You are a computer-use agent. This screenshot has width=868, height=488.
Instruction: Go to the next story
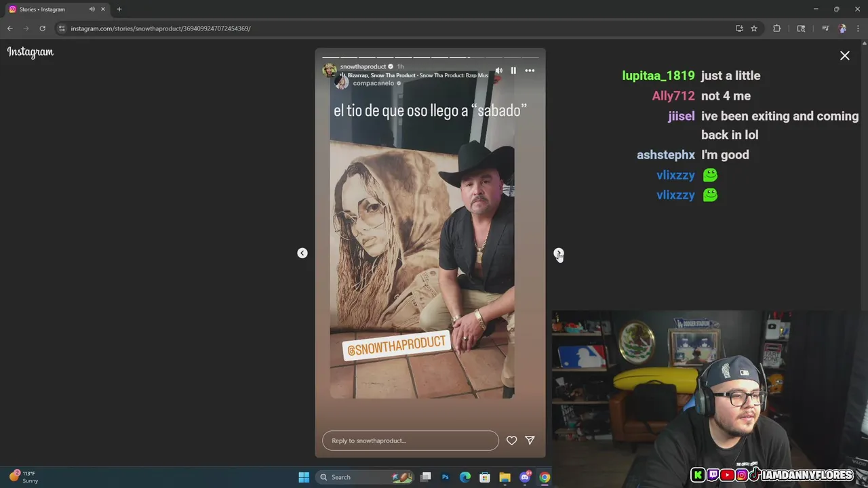pos(558,253)
